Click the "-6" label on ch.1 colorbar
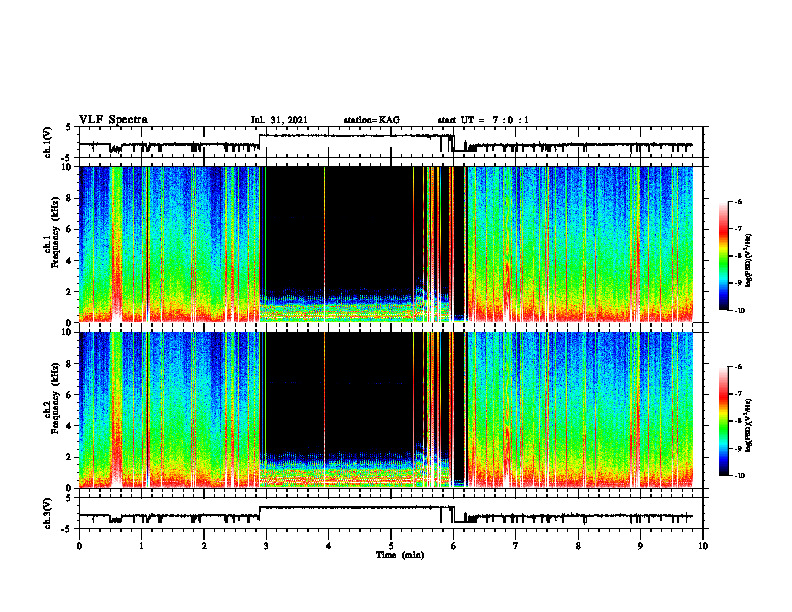This screenshot has width=792, height=612. pyautogui.click(x=737, y=202)
